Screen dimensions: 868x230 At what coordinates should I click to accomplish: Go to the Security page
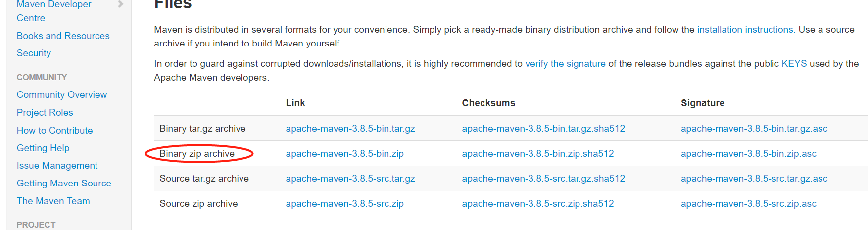click(x=34, y=53)
